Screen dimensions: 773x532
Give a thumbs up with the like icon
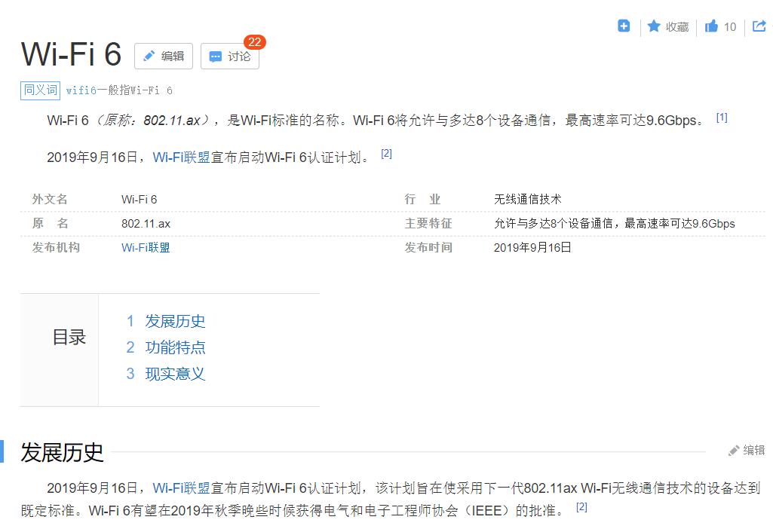(710, 26)
